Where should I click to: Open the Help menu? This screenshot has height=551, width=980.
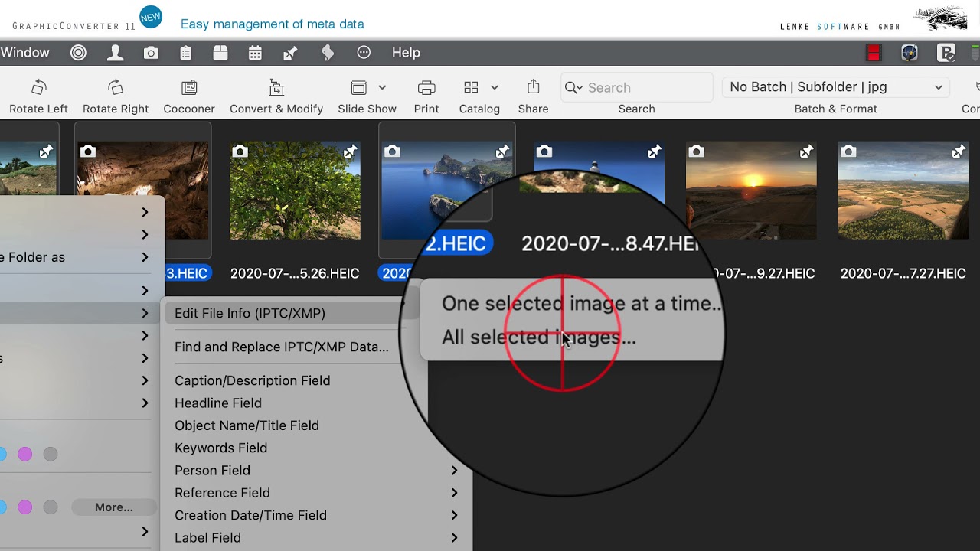click(406, 53)
